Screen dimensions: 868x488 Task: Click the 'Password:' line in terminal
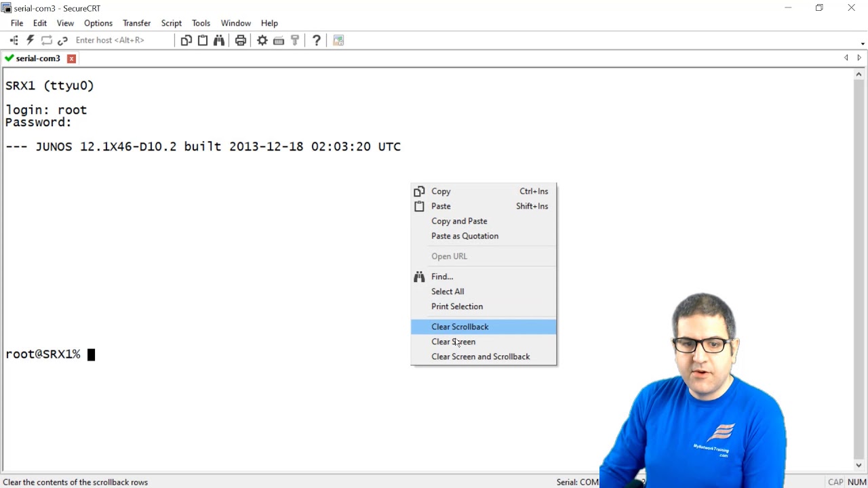coord(39,122)
